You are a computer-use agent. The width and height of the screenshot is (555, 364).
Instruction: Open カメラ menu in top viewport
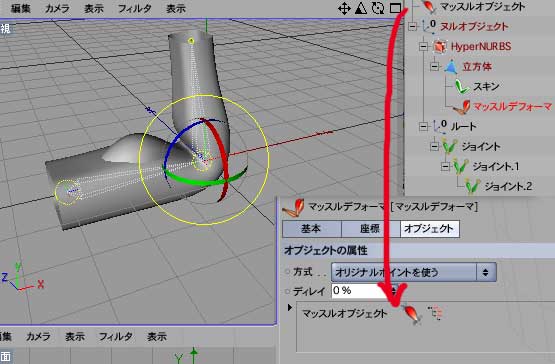tap(57, 8)
